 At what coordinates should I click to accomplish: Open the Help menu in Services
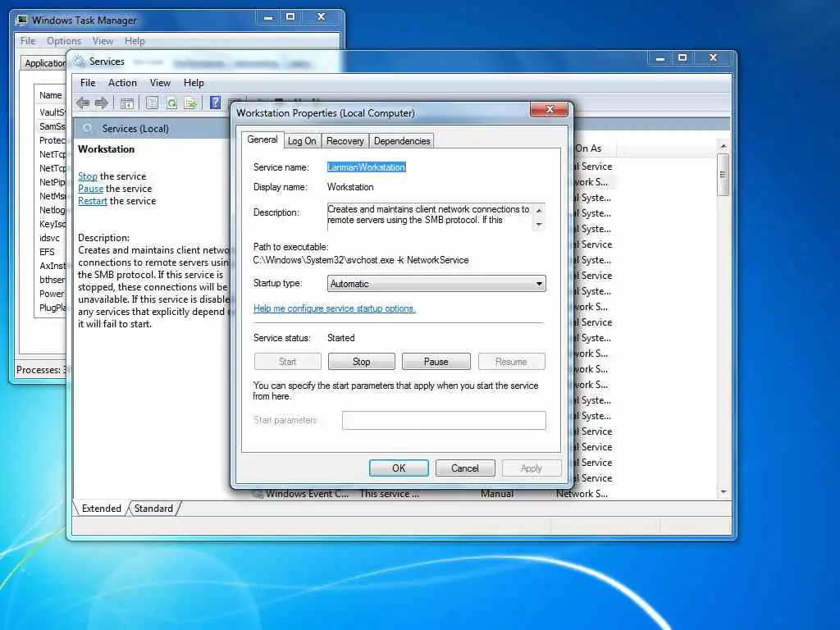click(x=194, y=83)
